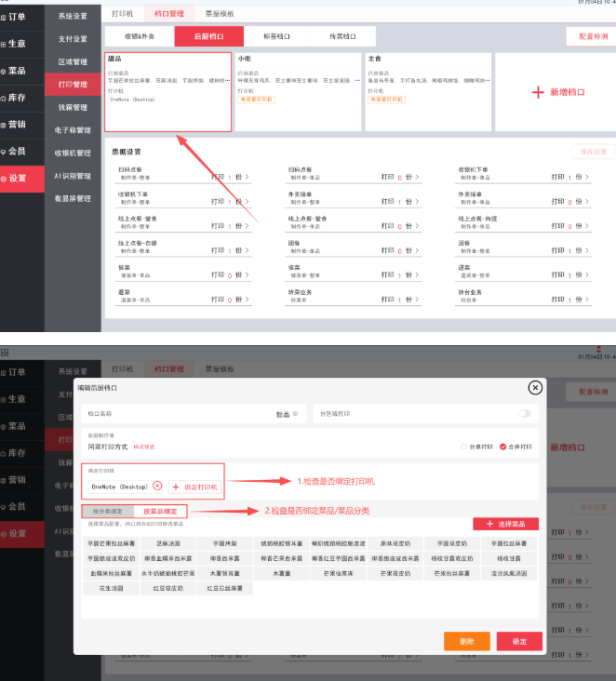The image size is (616, 681).
Task: Click the grid icon at the lower screen's top-left corner
Action: pos(5,353)
